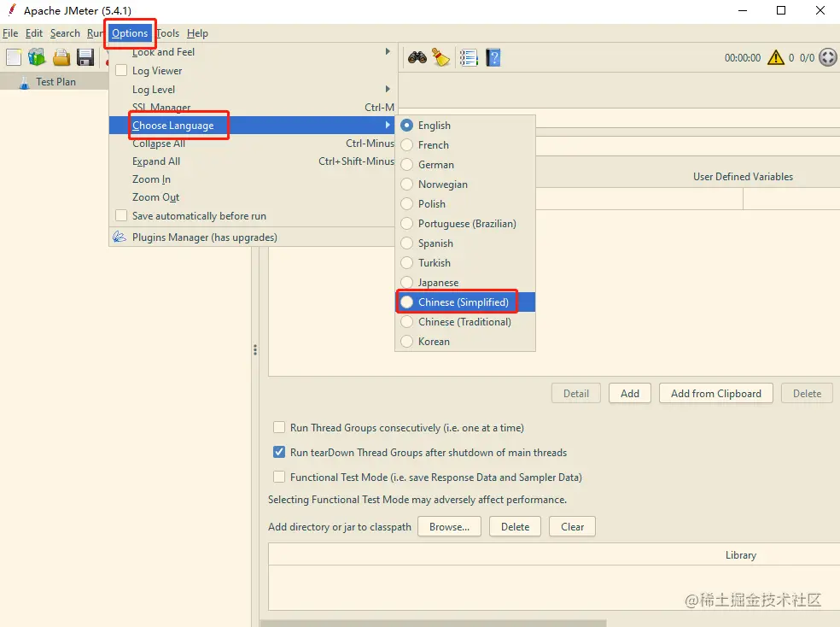Click the Open file folder icon

click(61, 57)
